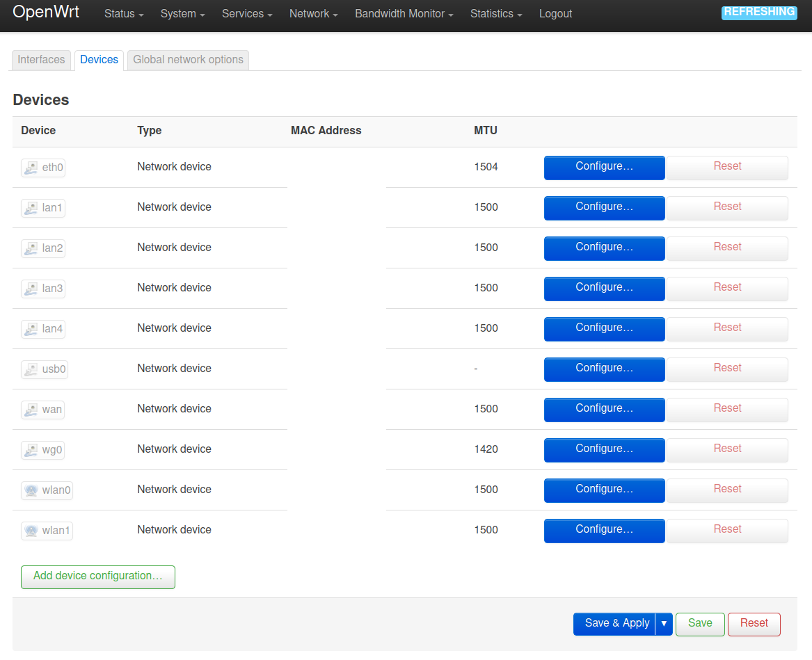Configure the wg0 device
Viewport: 812px width, 660px height.
pos(605,451)
